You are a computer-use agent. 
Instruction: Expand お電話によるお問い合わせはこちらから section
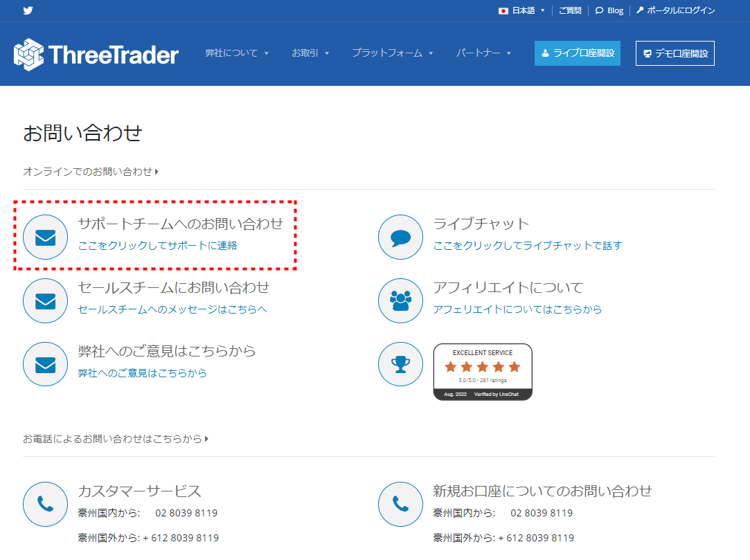click(x=115, y=439)
